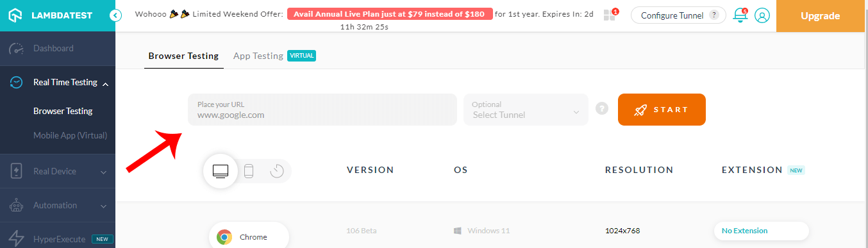The image size is (868, 248).
Task: Switch to desktop device mode
Action: (x=221, y=171)
